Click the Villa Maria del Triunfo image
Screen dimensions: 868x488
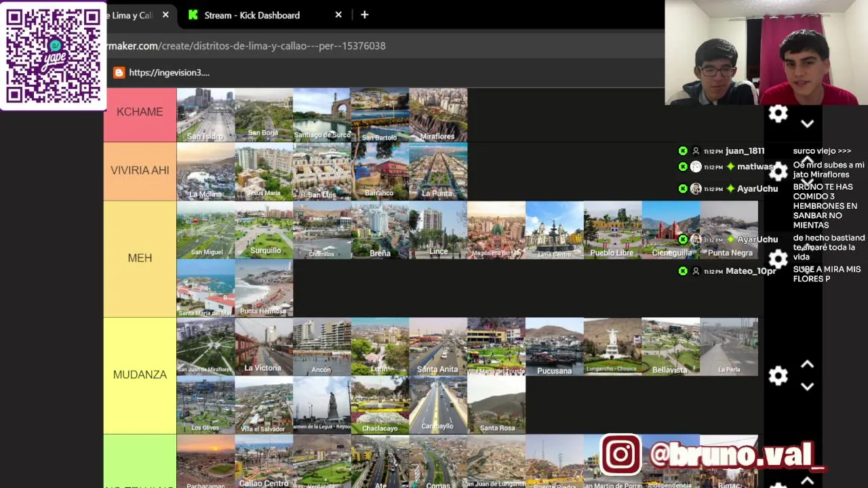(496, 346)
